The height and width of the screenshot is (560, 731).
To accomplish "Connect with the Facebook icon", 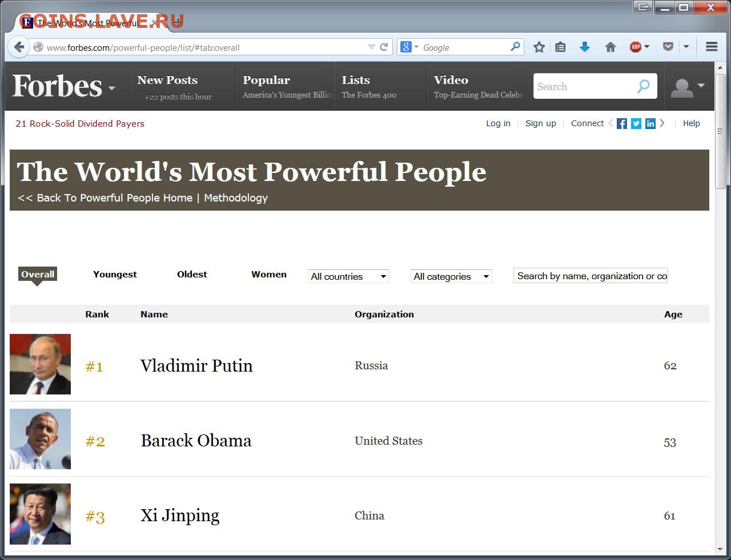I will click(x=621, y=123).
